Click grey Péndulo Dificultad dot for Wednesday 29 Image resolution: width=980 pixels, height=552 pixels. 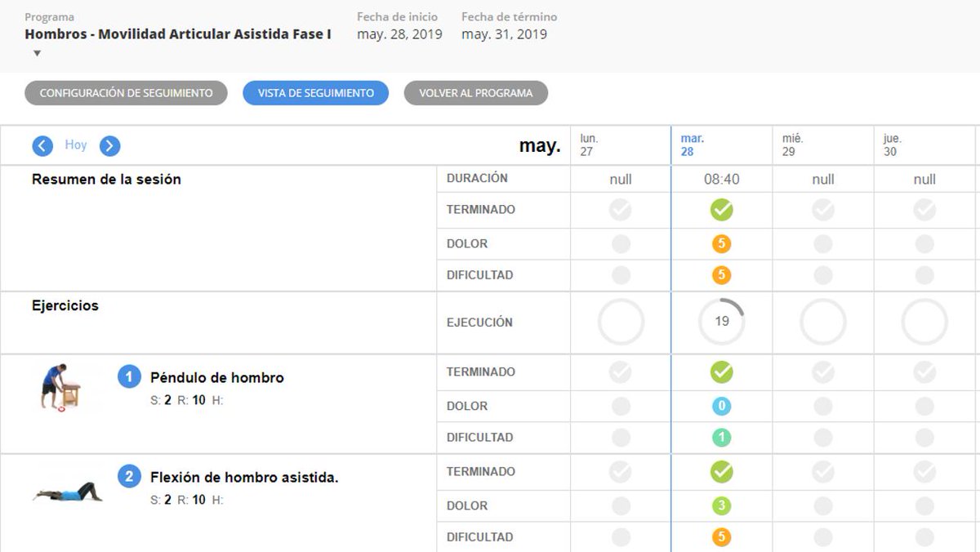823,438
